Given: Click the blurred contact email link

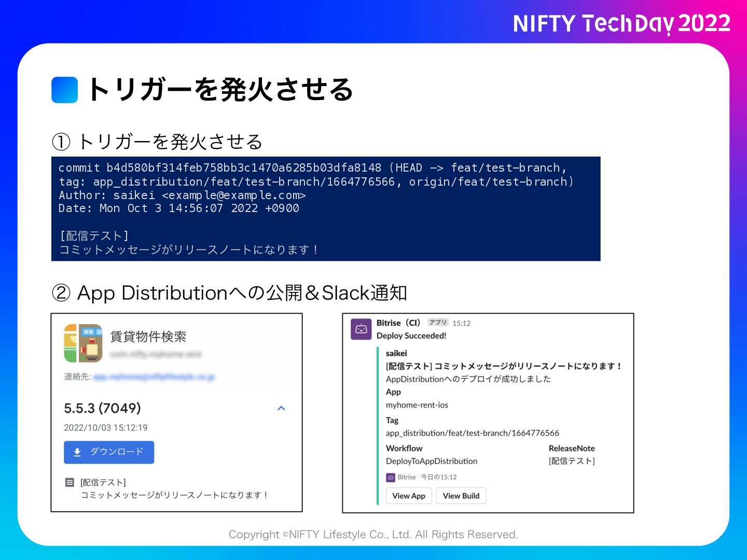Looking at the screenshot, I should tap(154, 376).
